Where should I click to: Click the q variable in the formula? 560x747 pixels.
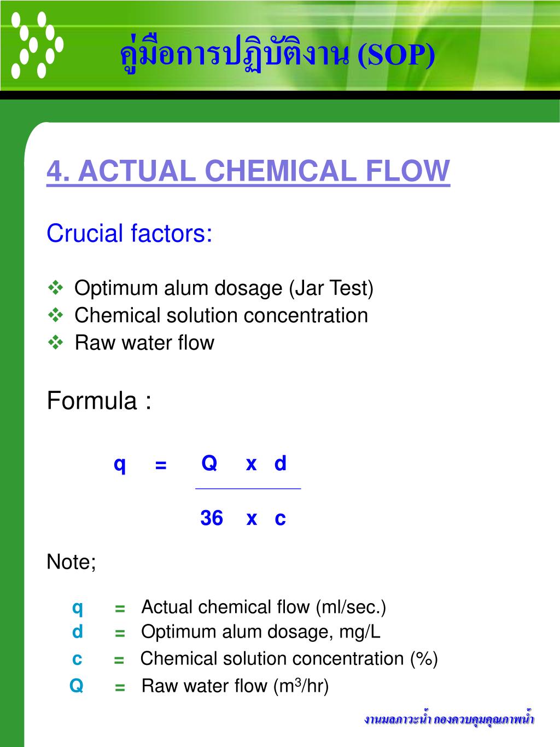tap(120, 465)
